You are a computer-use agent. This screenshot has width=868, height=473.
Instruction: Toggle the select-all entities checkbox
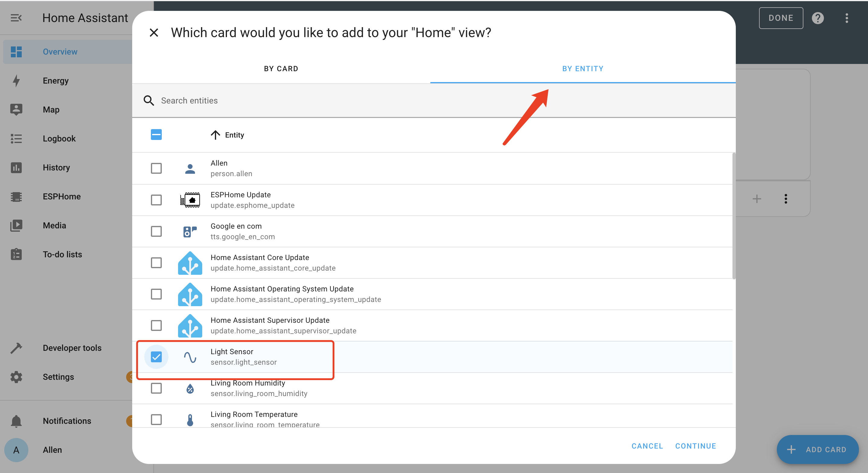[x=156, y=135]
